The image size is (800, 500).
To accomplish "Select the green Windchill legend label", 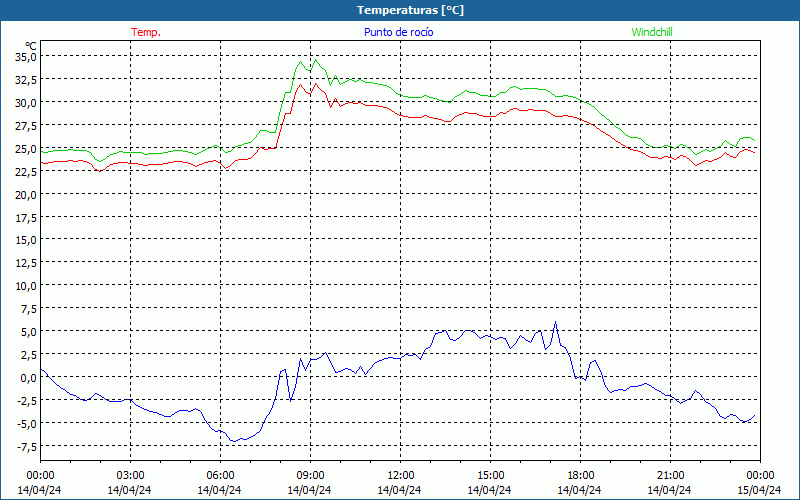I will pyautogui.click(x=652, y=32).
